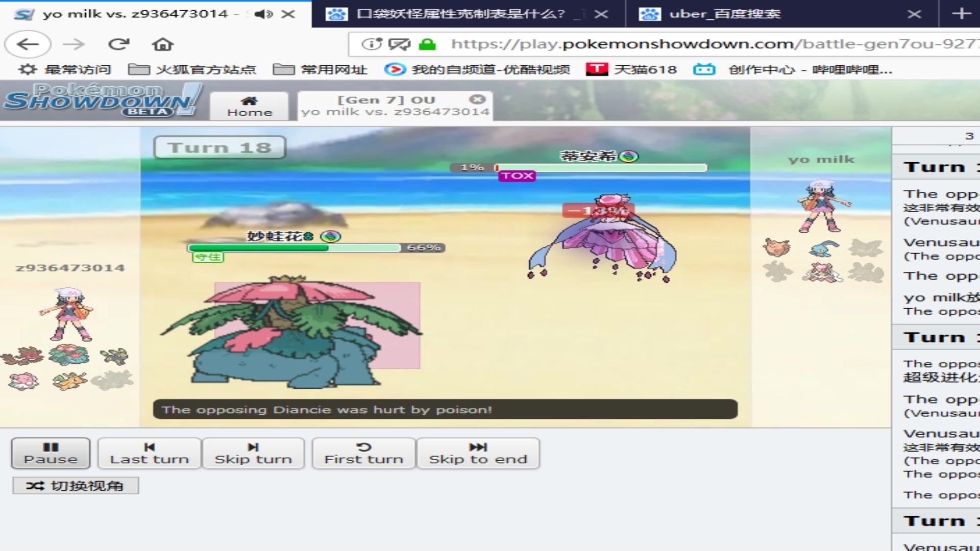Click the mega stone icon beside 蒂安希
Viewport: 980px width, 551px height.
click(629, 156)
